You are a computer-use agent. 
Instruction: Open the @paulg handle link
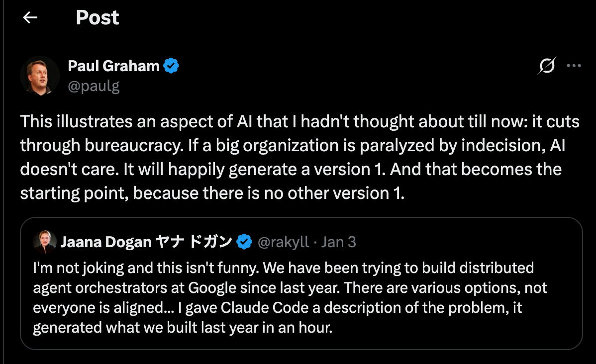[94, 86]
